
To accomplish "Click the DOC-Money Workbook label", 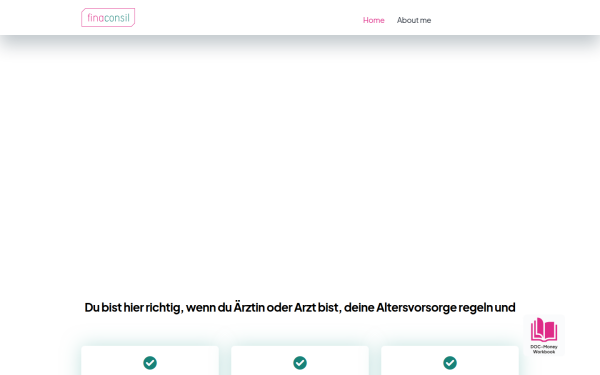I will point(544,349).
